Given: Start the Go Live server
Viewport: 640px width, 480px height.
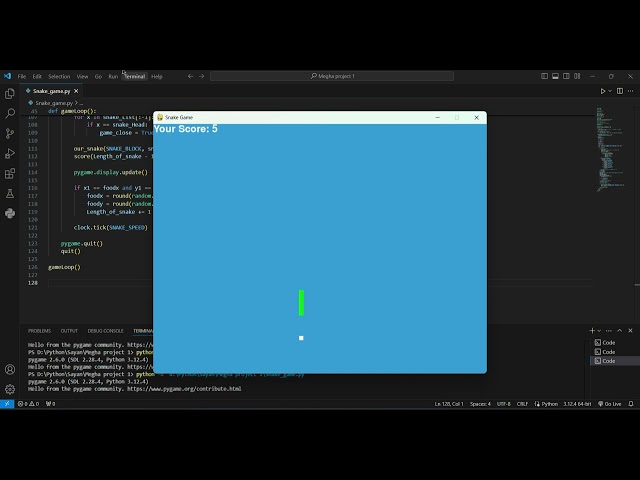Looking at the screenshot, I should click(609, 404).
